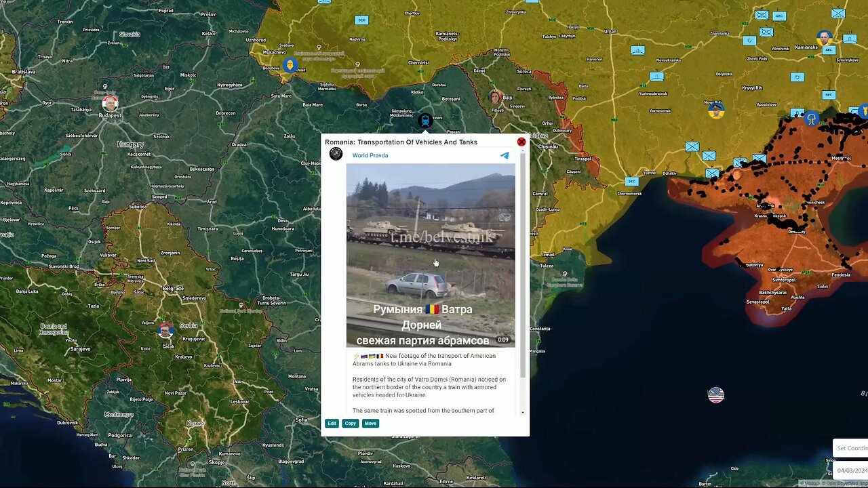Click SEC unit marker north of Kamianets-Podilskyi
This screenshot has width=868, height=488.
coord(361,20)
